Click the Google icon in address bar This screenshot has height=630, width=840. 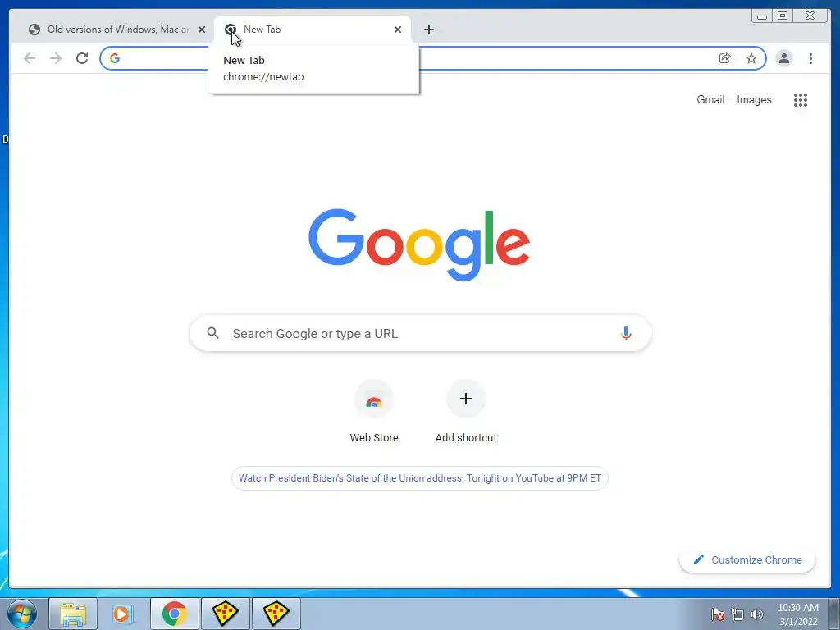click(x=115, y=58)
